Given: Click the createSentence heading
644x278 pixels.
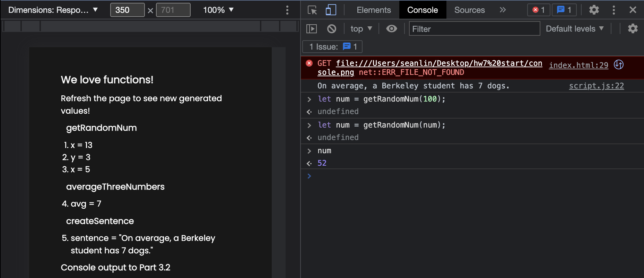Looking at the screenshot, I should click(100, 221).
